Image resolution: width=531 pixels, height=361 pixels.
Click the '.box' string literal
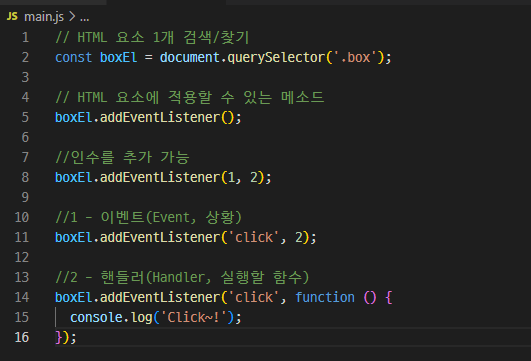(x=355, y=57)
